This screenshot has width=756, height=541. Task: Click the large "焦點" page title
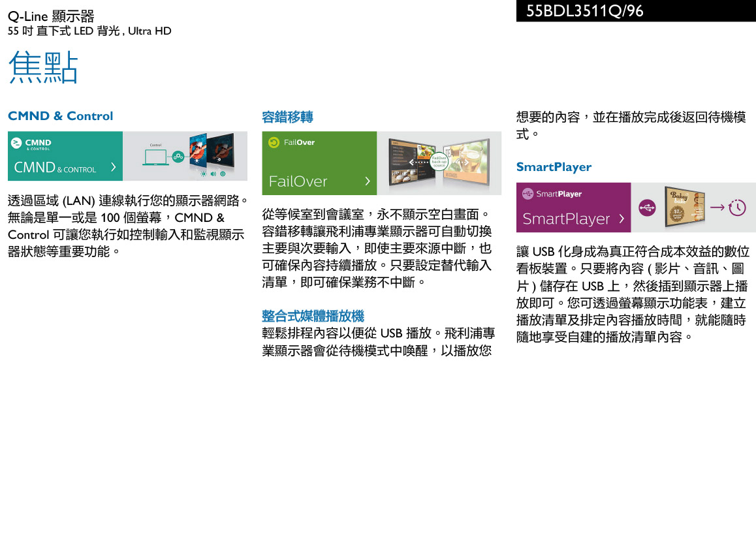tap(43, 67)
